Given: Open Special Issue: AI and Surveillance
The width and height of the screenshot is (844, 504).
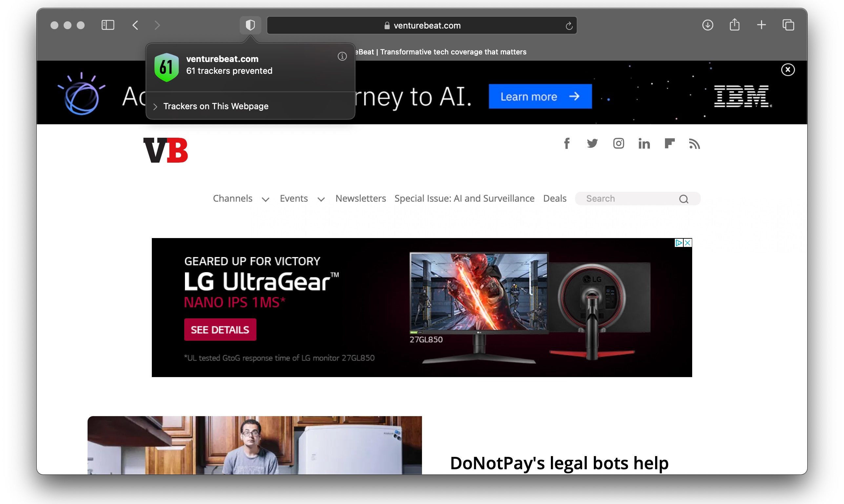Looking at the screenshot, I should coord(464,198).
